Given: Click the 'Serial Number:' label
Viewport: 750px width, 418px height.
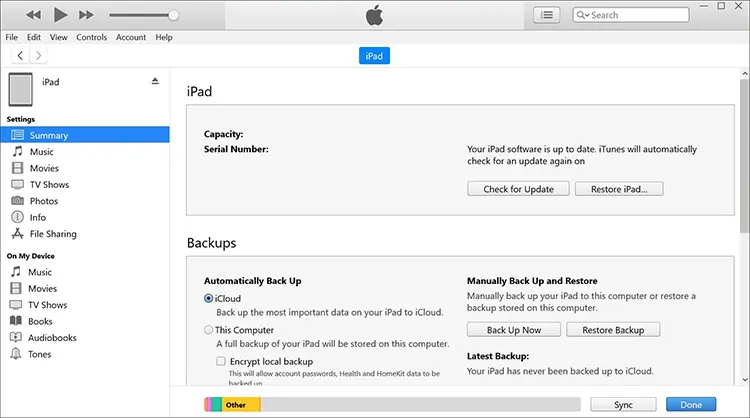Looking at the screenshot, I should (236, 149).
